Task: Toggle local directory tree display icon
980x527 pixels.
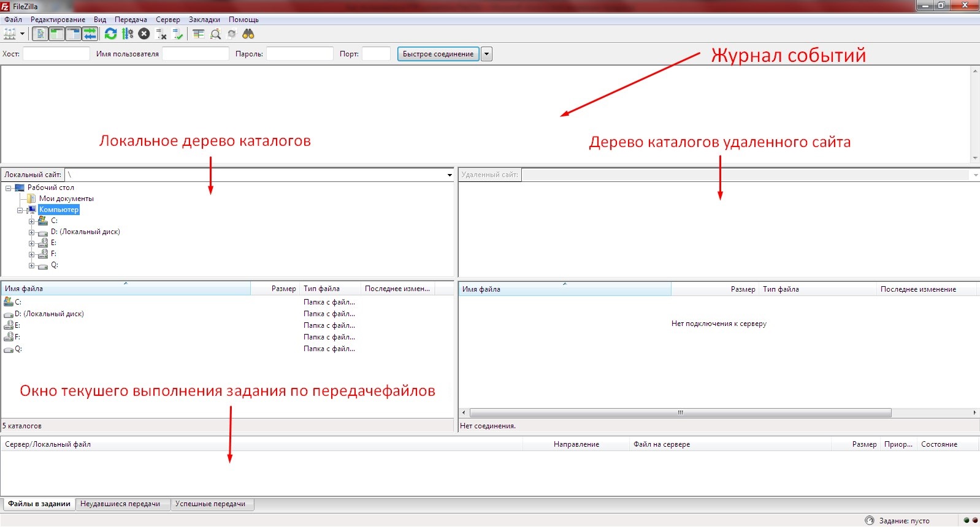Action: point(56,34)
